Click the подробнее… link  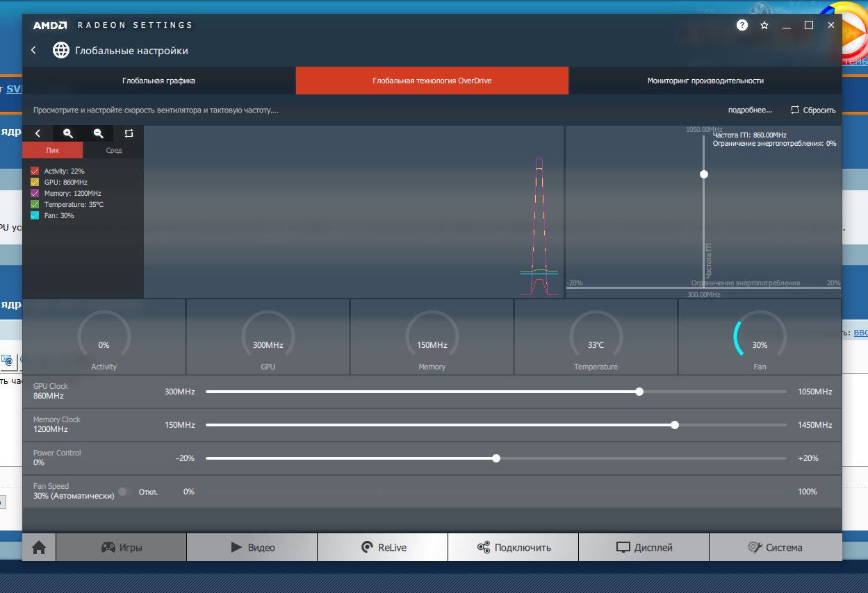tap(750, 110)
